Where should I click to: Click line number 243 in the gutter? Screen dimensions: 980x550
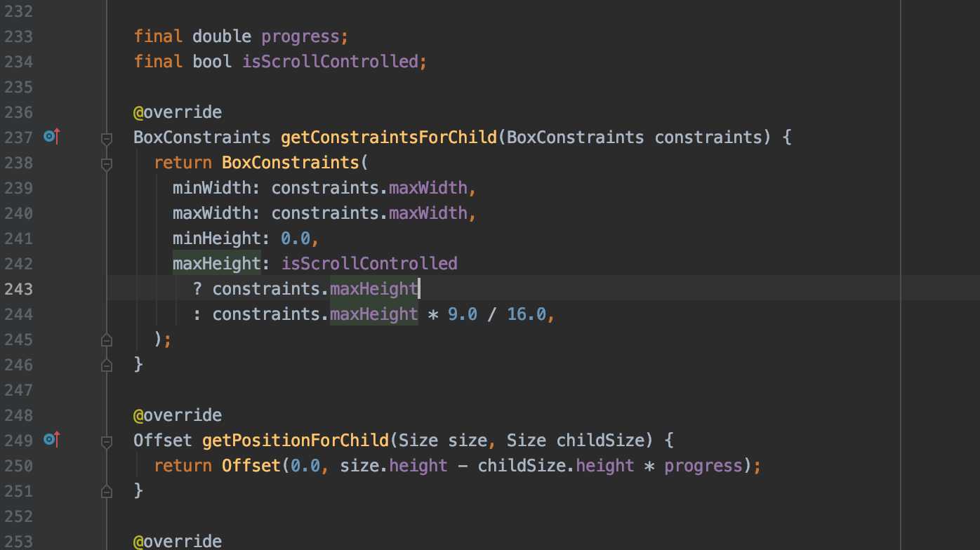18,289
